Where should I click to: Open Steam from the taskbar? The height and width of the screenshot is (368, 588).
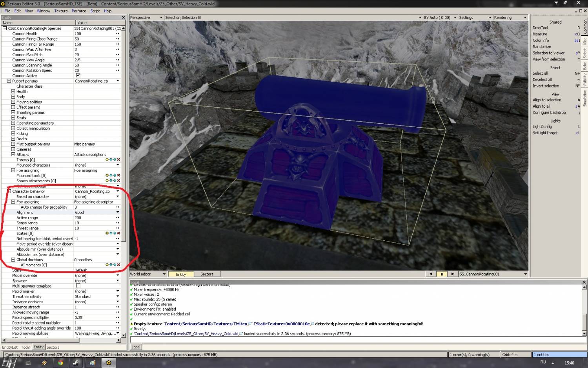[x=75, y=363]
